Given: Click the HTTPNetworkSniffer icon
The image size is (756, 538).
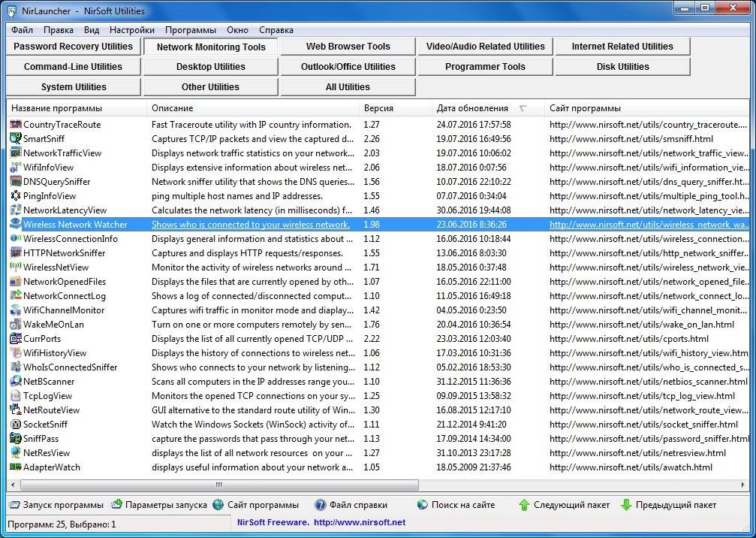Looking at the screenshot, I should pyautogui.click(x=16, y=252).
